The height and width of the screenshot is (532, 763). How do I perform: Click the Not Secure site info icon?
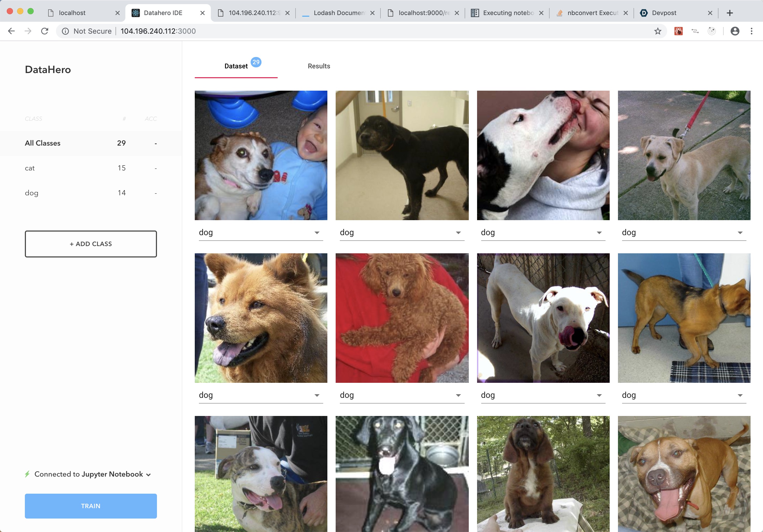tap(66, 31)
